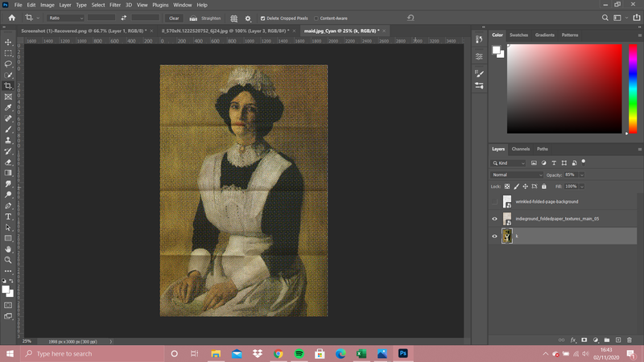This screenshot has width=644, height=362.
Task: Select the Horizontal Type tool
Action: (x=8, y=216)
